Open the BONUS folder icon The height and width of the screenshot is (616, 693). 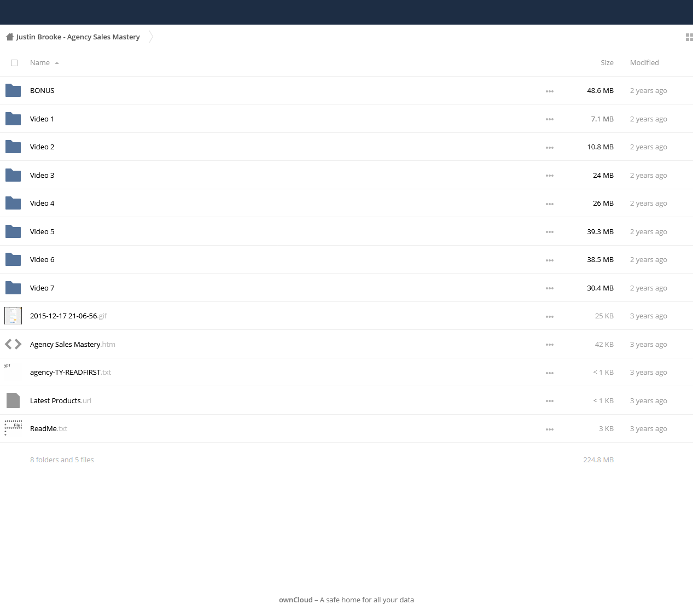point(13,90)
